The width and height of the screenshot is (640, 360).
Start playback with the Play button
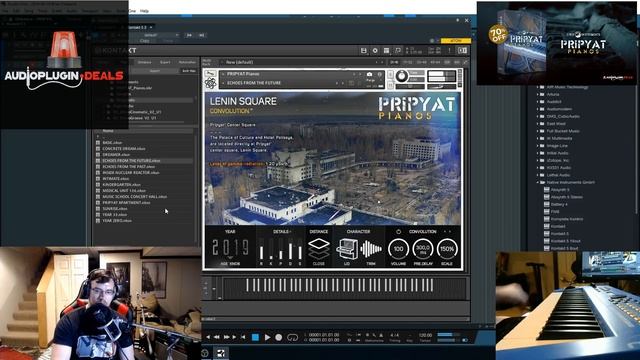pos(267,337)
